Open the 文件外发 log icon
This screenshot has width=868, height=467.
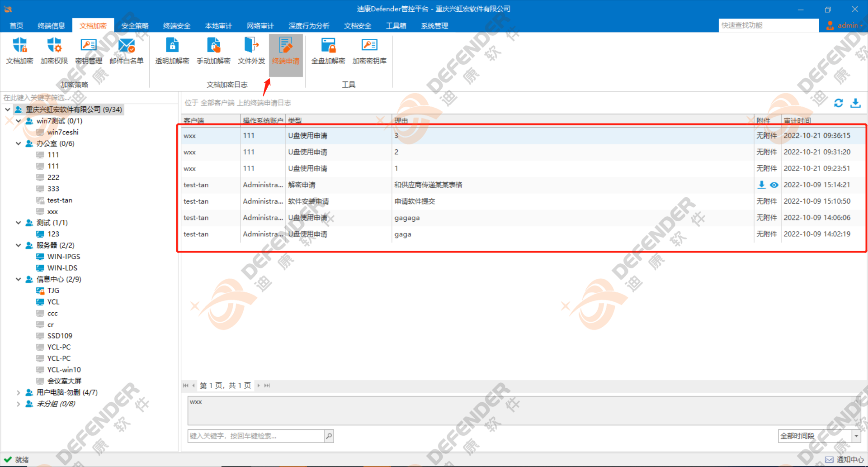pyautogui.click(x=251, y=51)
